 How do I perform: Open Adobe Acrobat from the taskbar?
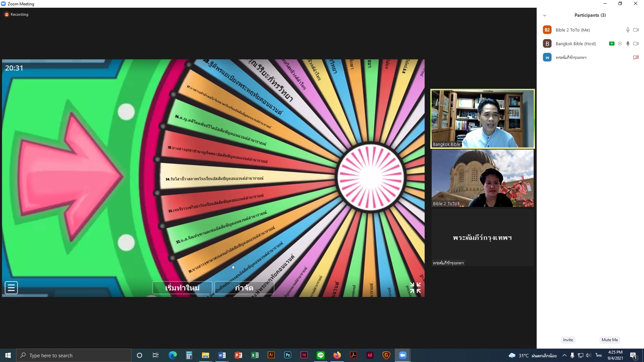[353, 355]
